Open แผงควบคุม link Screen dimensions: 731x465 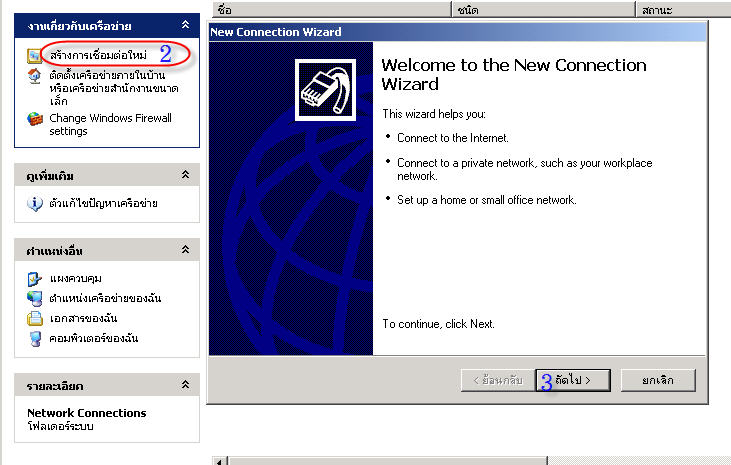[x=76, y=278]
